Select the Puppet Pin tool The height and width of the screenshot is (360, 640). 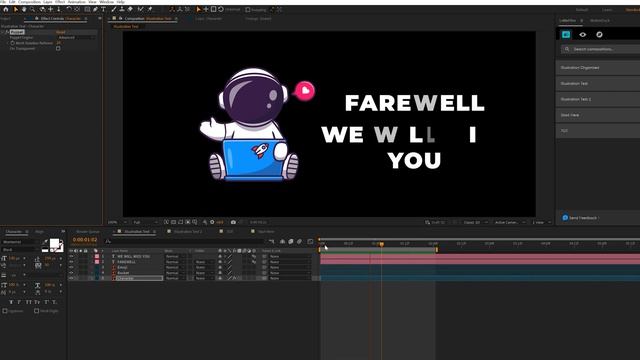point(150,9)
